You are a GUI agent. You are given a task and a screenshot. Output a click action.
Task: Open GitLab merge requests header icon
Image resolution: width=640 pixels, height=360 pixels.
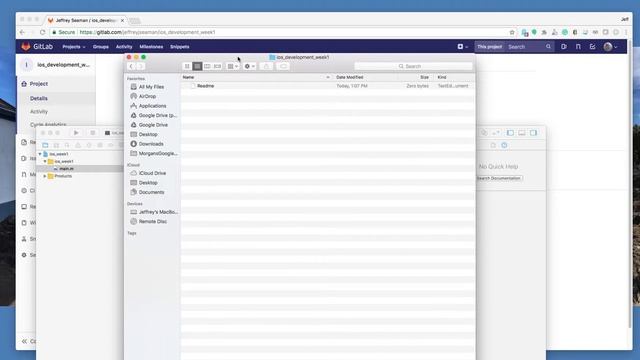(x=578, y=47)
